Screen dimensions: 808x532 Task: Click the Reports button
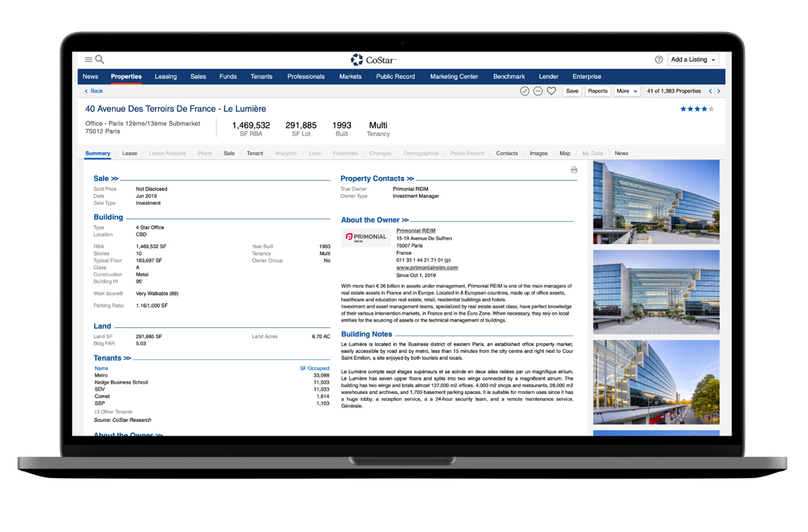(x=597, y=91)
